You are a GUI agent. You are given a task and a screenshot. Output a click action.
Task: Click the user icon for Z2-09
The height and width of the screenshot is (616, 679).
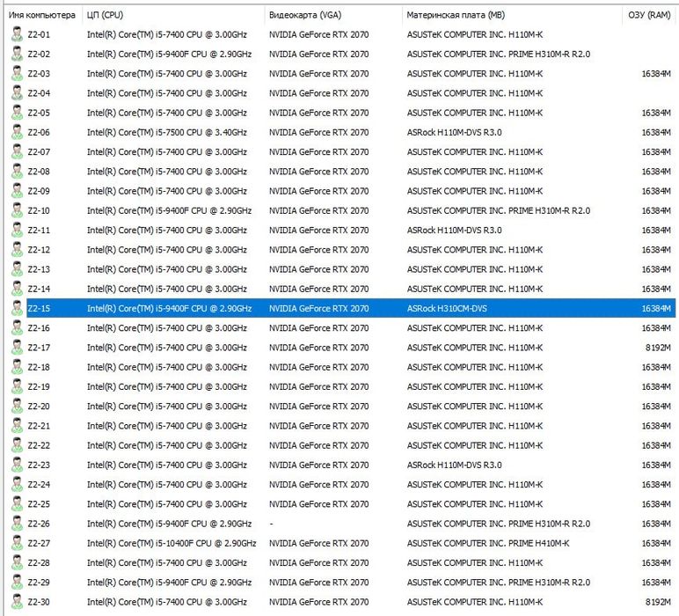17,191
